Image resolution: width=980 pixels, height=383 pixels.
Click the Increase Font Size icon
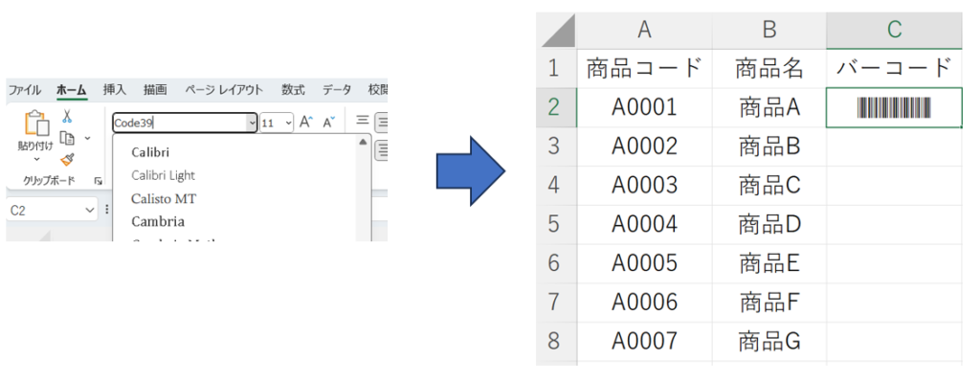click(305, 123)
